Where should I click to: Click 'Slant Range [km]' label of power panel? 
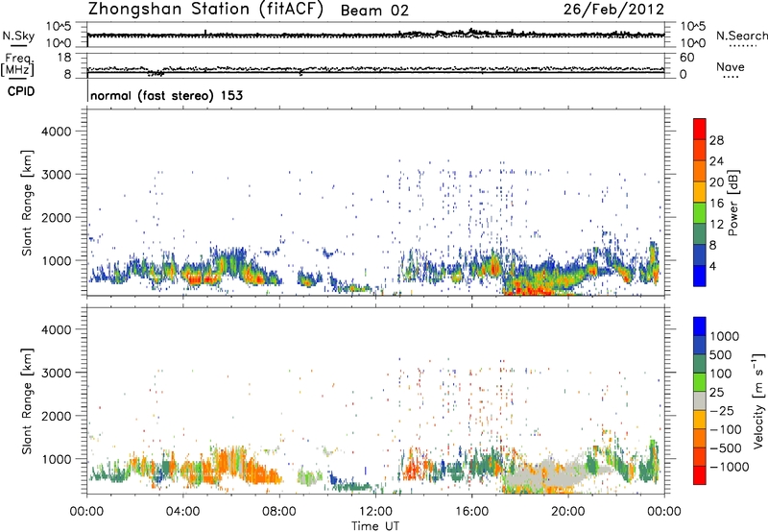[x=27, y=203]
